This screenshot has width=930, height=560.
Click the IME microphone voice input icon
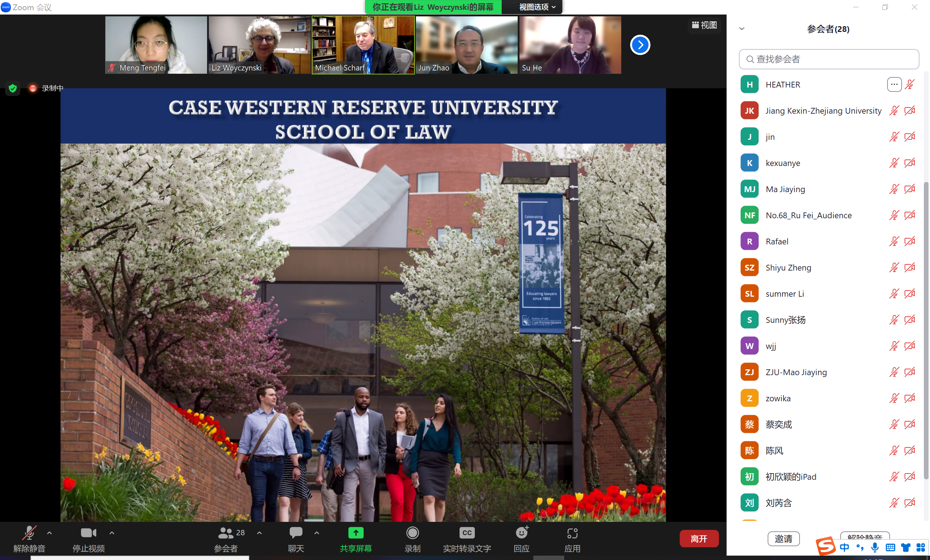click(x=875, y=547)
